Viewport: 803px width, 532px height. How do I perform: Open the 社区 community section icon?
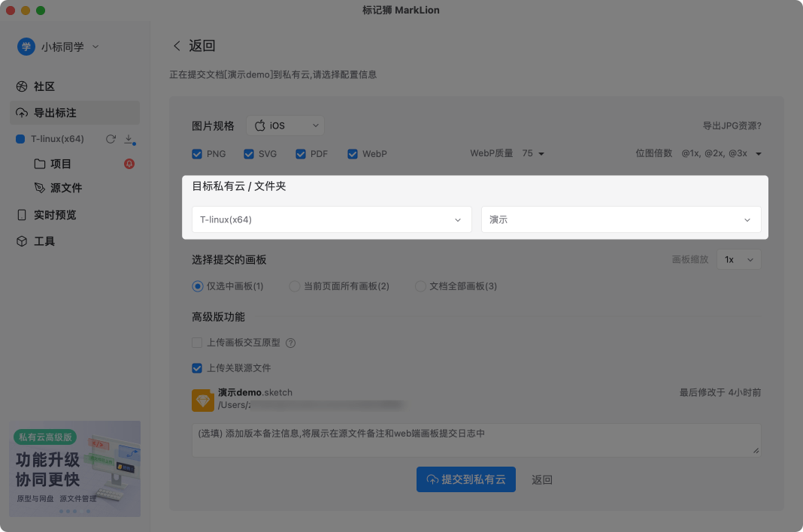(x=22, y=86)
